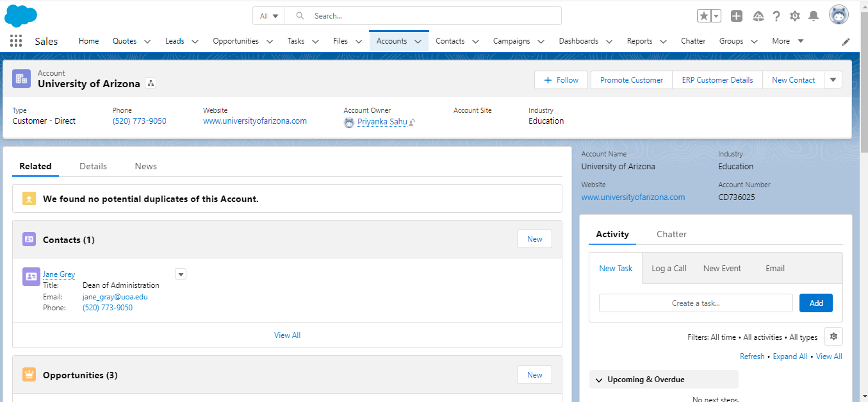Expand the favorites list dropdown arrow
This screenshot has width=868, height=402.
click(x=716, y=16)
